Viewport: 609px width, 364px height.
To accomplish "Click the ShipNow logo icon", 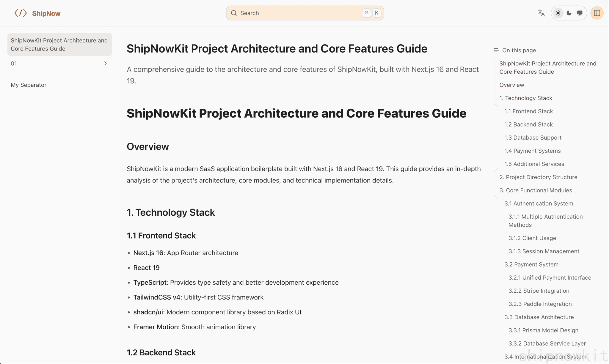I will pos(20,13).
